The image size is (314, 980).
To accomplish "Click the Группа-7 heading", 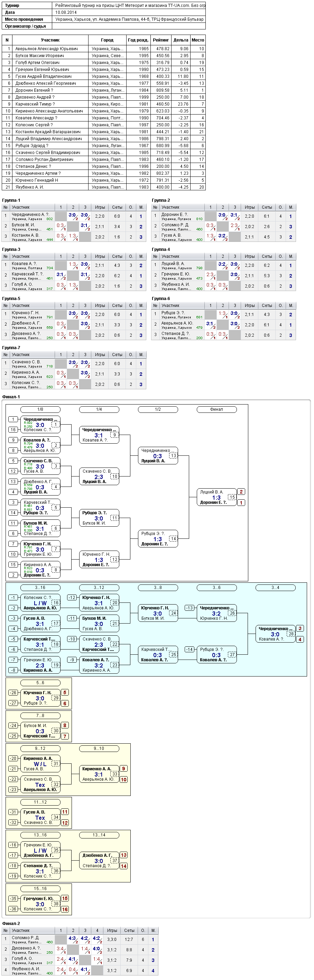I will tap(11, 348).
